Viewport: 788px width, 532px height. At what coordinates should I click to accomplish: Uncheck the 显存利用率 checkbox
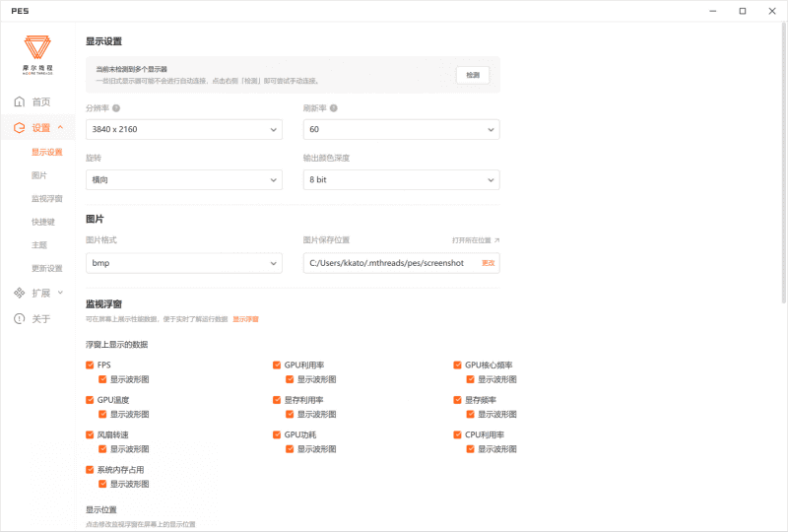click(277, 400)
